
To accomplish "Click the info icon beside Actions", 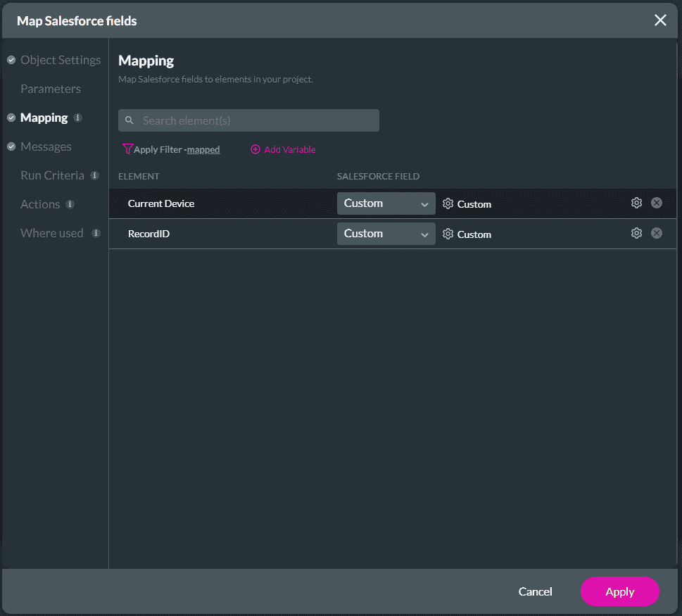I will 70,204.
